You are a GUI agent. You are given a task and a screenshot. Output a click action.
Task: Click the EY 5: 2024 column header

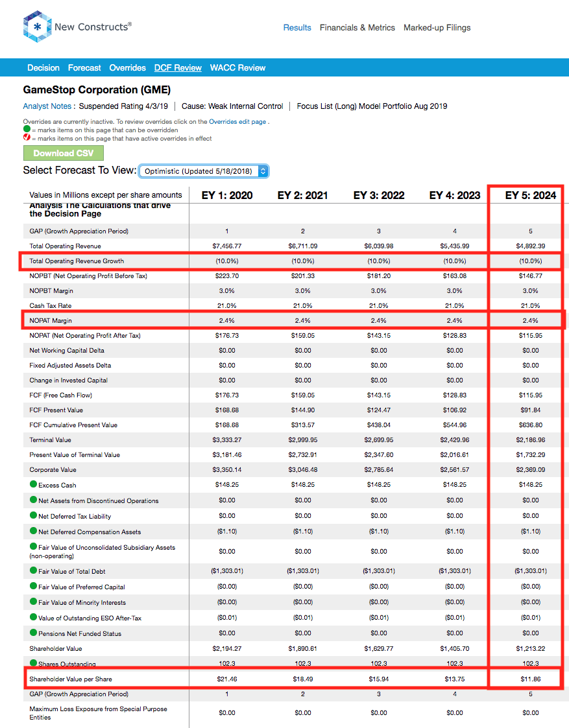click(531, 196)
